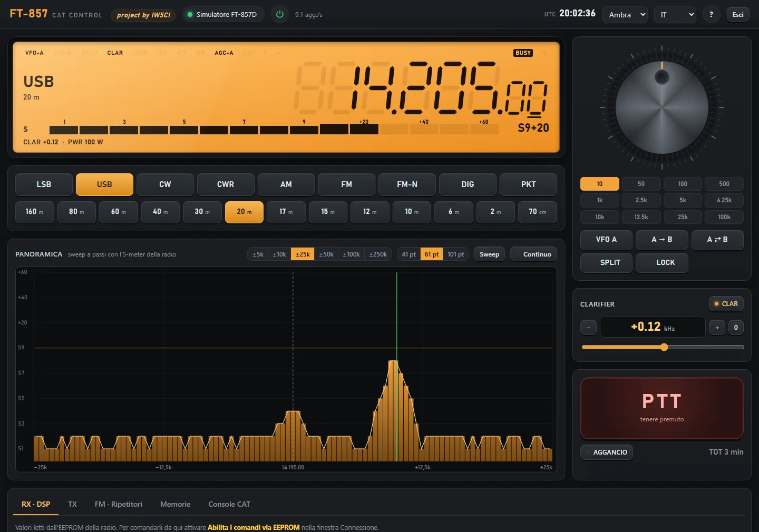Viewport: 759px width, 532px height.
Task: Copy VFO with the A → B button
Action: point(662,240)
